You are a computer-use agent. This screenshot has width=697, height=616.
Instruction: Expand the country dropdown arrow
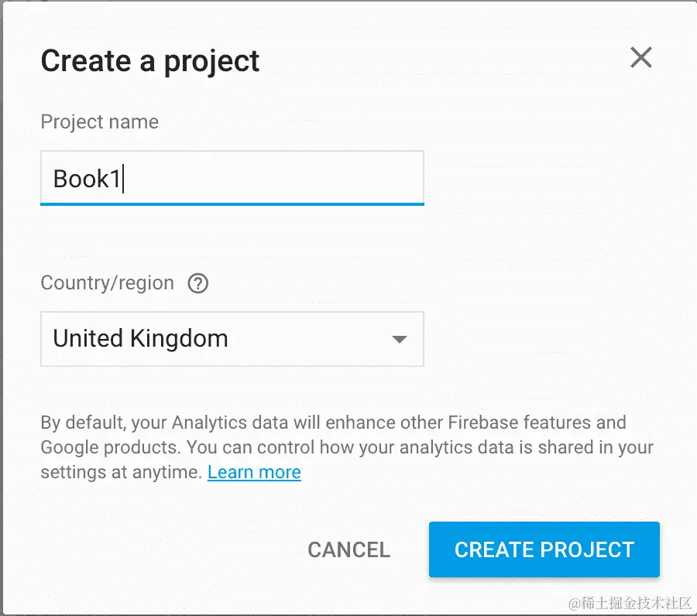pos(399,340)
